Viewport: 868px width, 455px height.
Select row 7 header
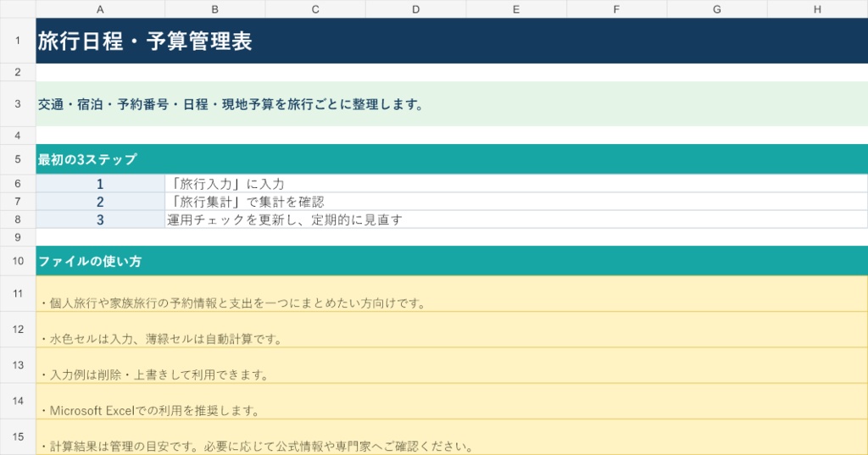tap(18, 202)
